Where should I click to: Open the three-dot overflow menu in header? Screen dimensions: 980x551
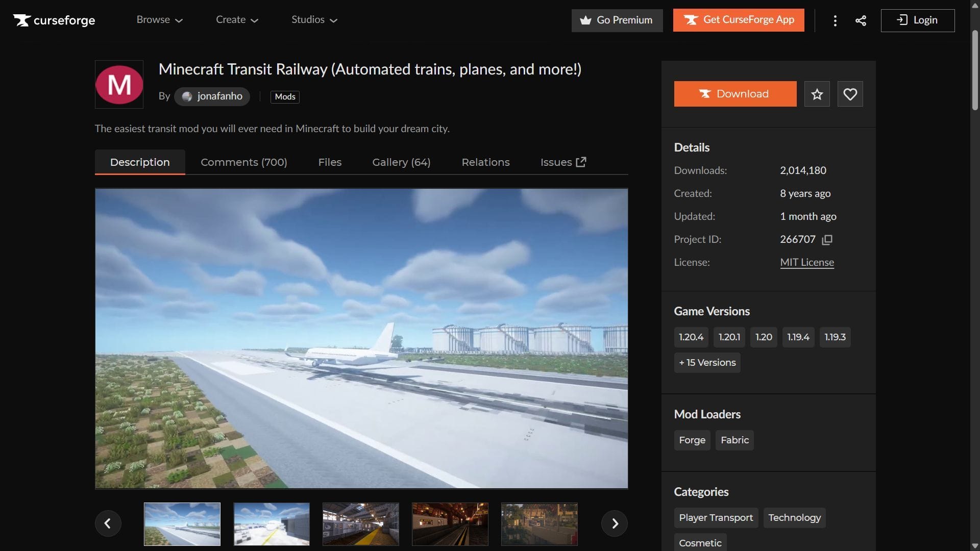pos(835,20)
